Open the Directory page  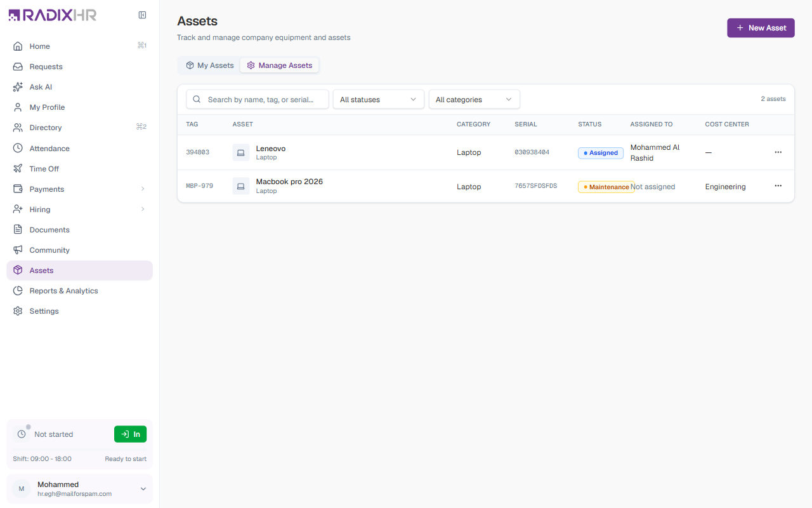(x=79, y=128)
